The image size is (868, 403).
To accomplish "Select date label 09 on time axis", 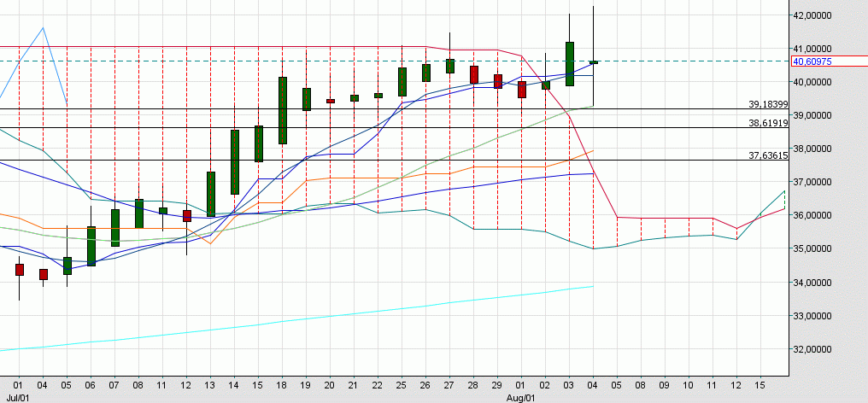I will (x=665, y=385).
